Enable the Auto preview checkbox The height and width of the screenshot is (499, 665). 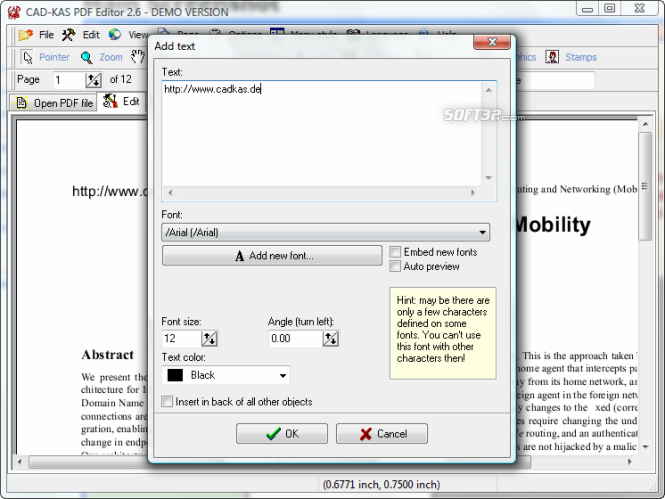coord(395,267)
